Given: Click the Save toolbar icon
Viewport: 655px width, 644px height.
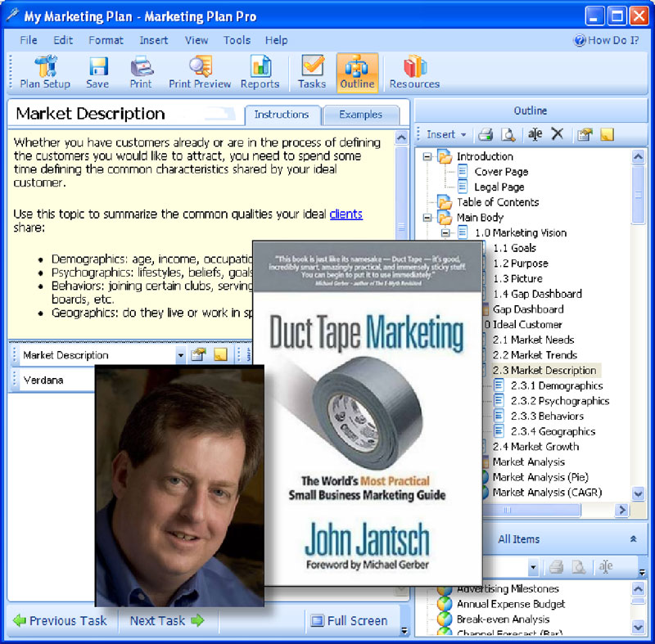Looking at the screenshot, I should (97, 72).
